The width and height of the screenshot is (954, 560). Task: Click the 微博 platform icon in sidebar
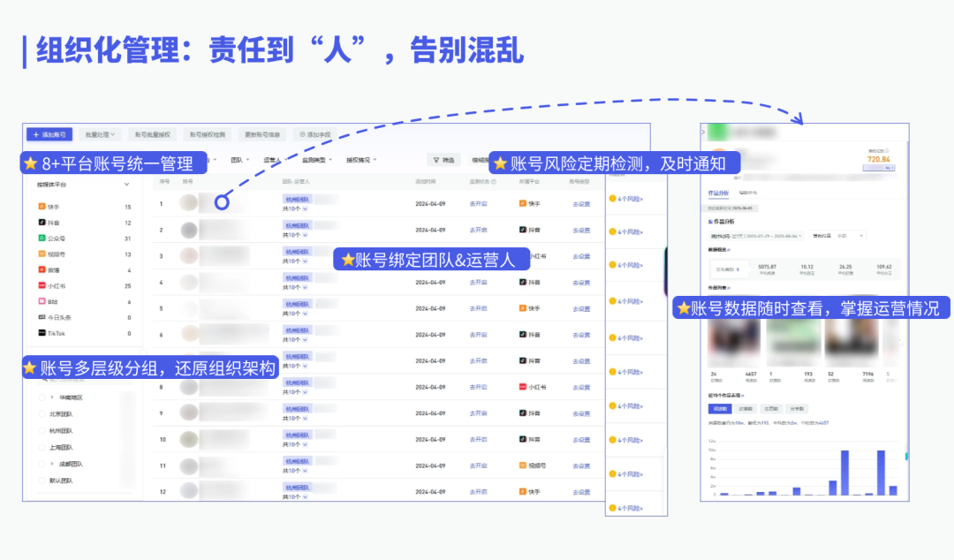[x=42, y=270]
